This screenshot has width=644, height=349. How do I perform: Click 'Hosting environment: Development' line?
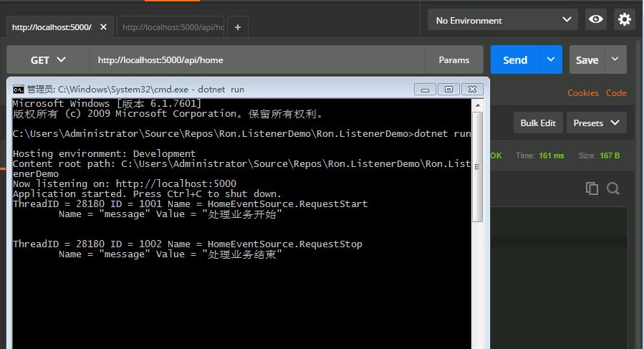point(105,154)
